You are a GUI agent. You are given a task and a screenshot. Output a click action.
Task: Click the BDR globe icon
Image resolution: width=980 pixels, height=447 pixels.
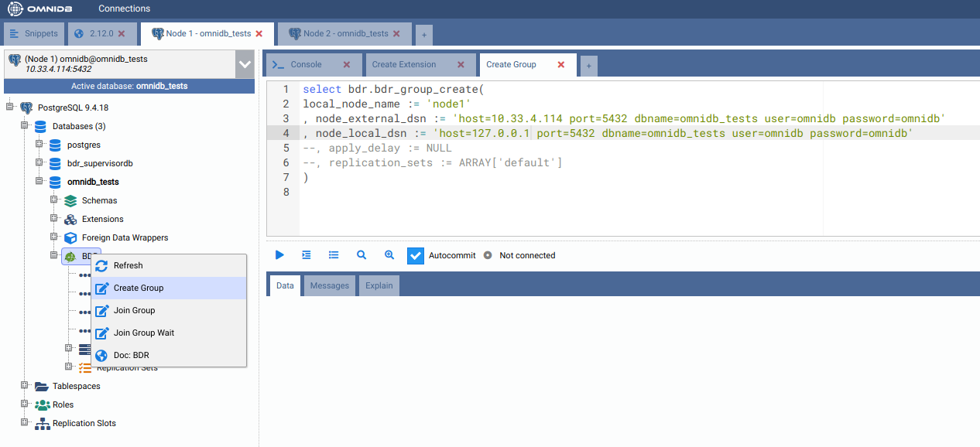point(70,256)
